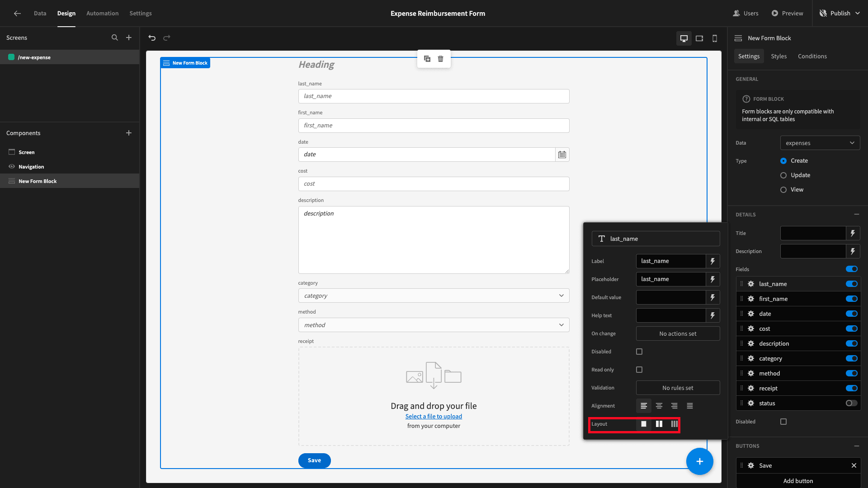
Task: Switch to the Styles tab
Action: click(778, 56)
